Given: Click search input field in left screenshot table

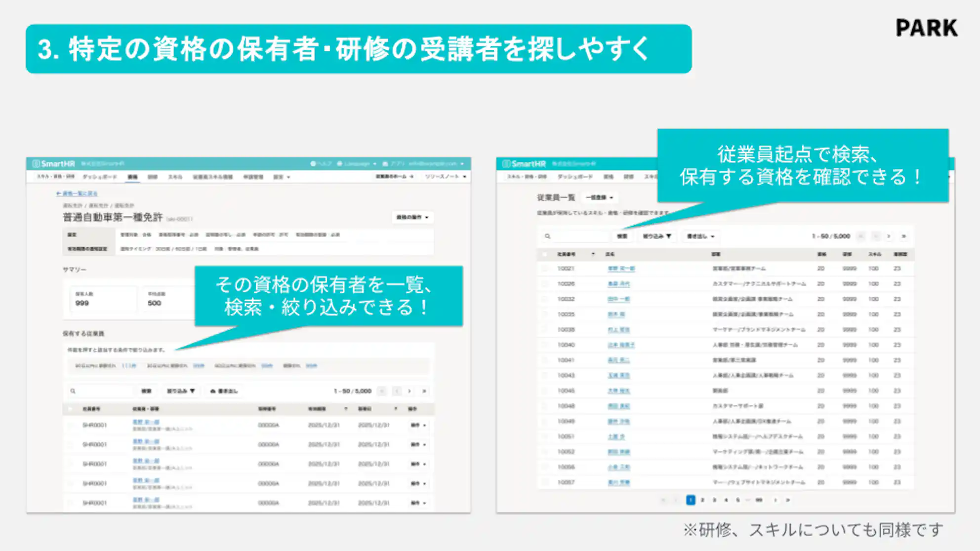Looking at the screenshot, I should (101, 391).
